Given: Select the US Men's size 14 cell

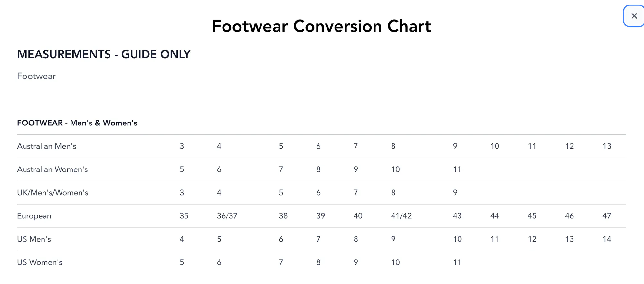Looking at the screenshot, I should point(607,239).
